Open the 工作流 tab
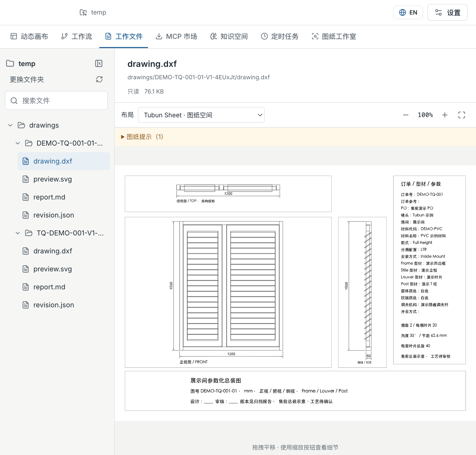Screen dimensions: 476x455 click(77, 36)
